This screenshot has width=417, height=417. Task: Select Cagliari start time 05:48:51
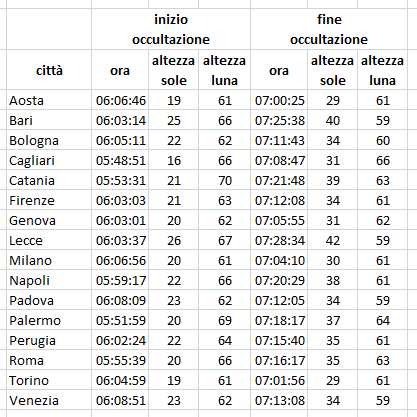click(120, 160)
